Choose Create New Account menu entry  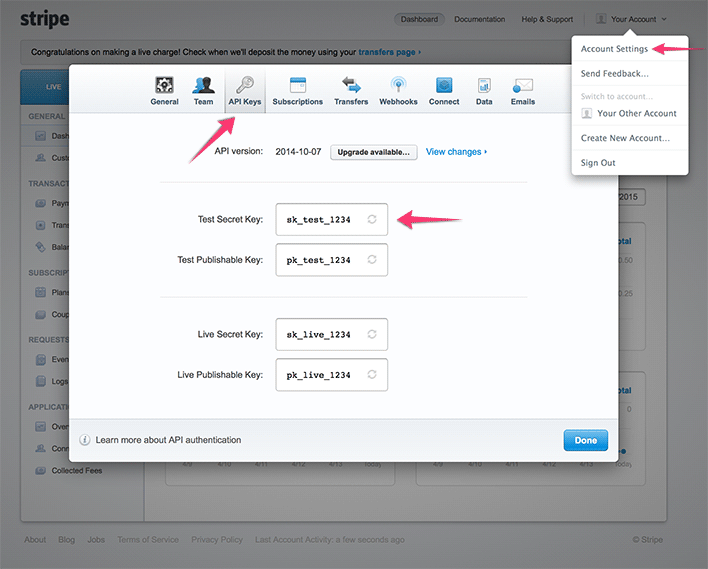click(x=625, y=138)
